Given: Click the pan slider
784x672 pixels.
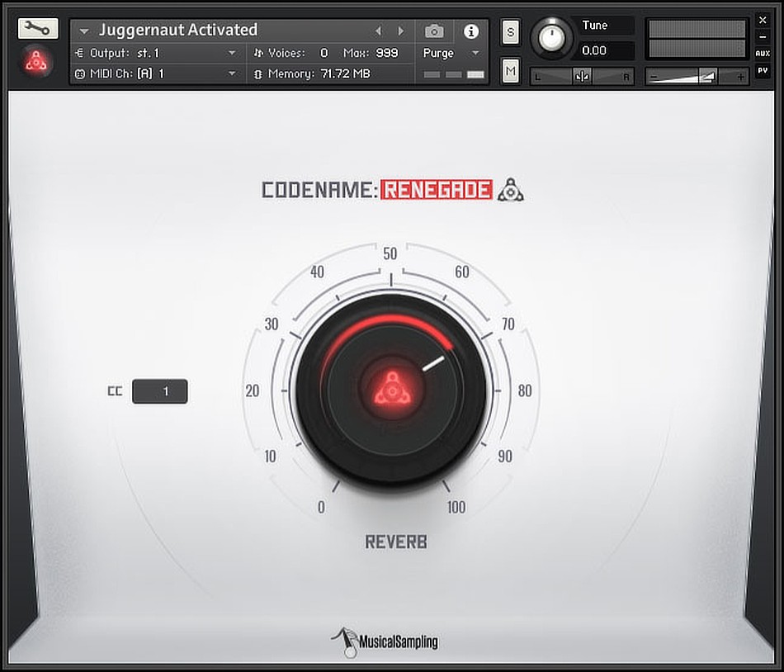Looking at the screenshot, I should pyautogui.click(x=582, y=77).
